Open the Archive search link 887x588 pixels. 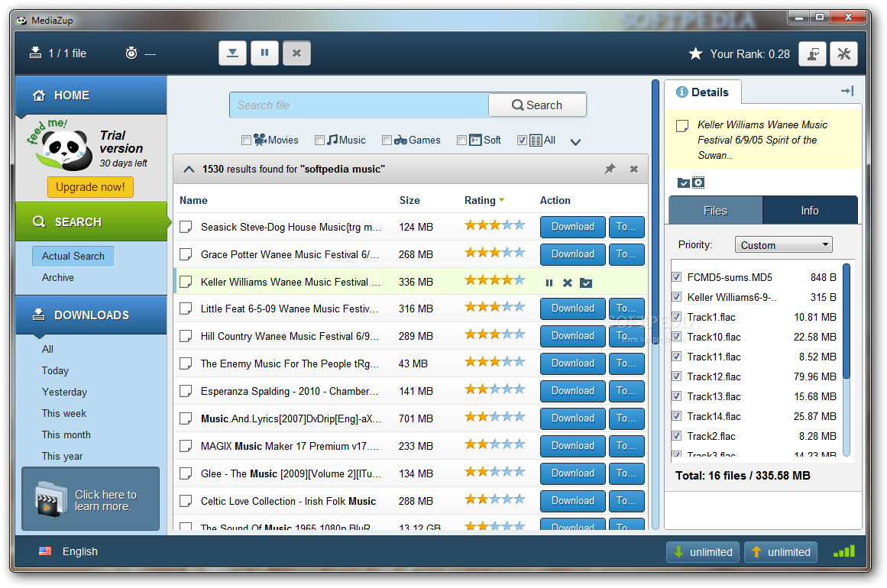[x=58, y=278]
